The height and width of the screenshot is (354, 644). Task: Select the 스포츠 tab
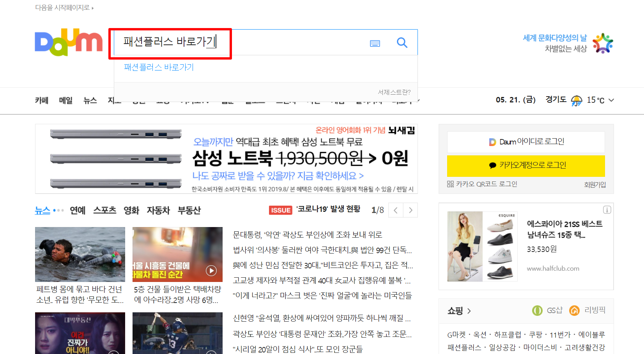click(105, 210)
